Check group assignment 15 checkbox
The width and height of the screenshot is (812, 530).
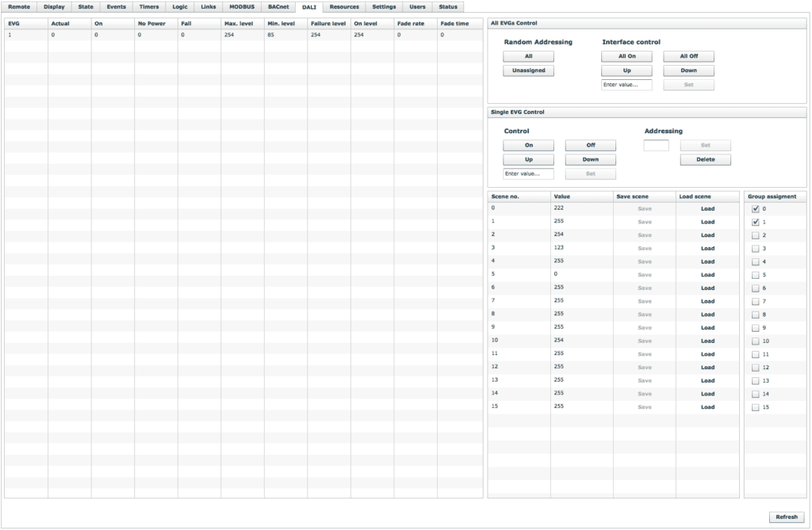coord(755,407)
